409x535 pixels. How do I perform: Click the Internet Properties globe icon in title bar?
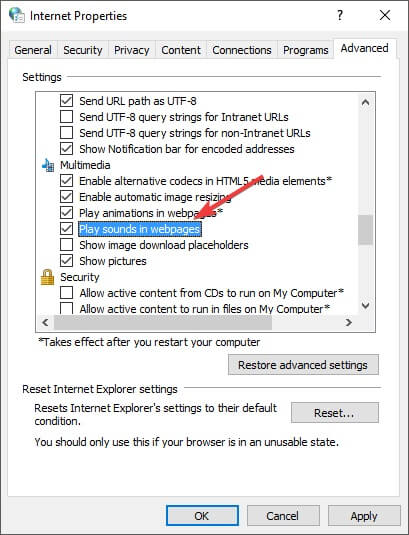coord(16,15)
